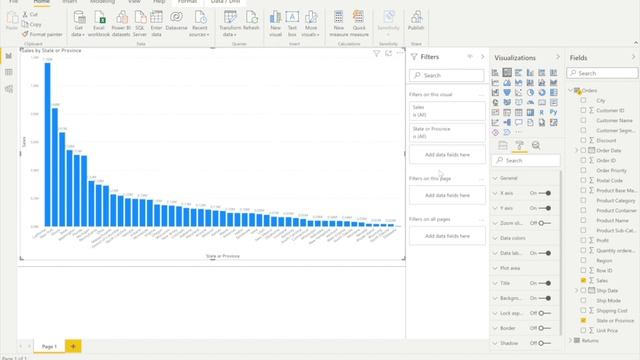Click the Enter data icon
Image resolution: width=640 pixels, height=360 pixels.
pos(156,24)
